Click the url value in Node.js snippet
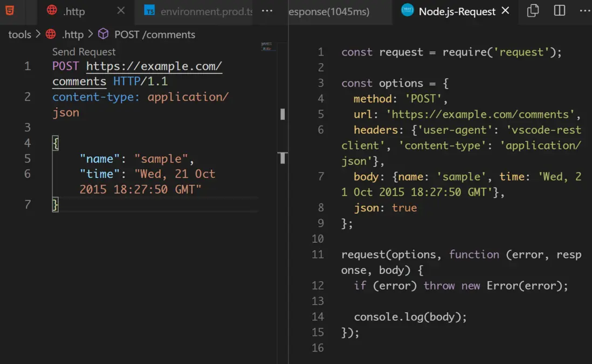The width and height of the screenshot is (592, 364). 479,114
